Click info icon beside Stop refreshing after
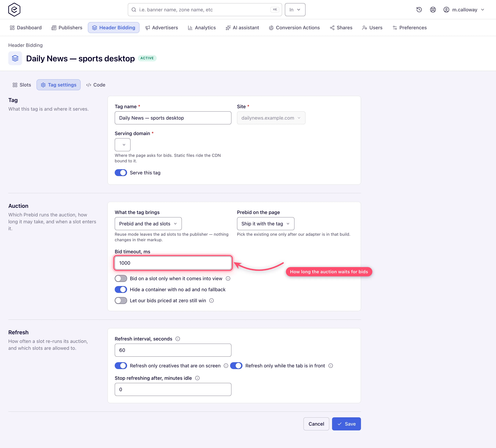Viewport: 496px width, 448px height. point(197,378)
